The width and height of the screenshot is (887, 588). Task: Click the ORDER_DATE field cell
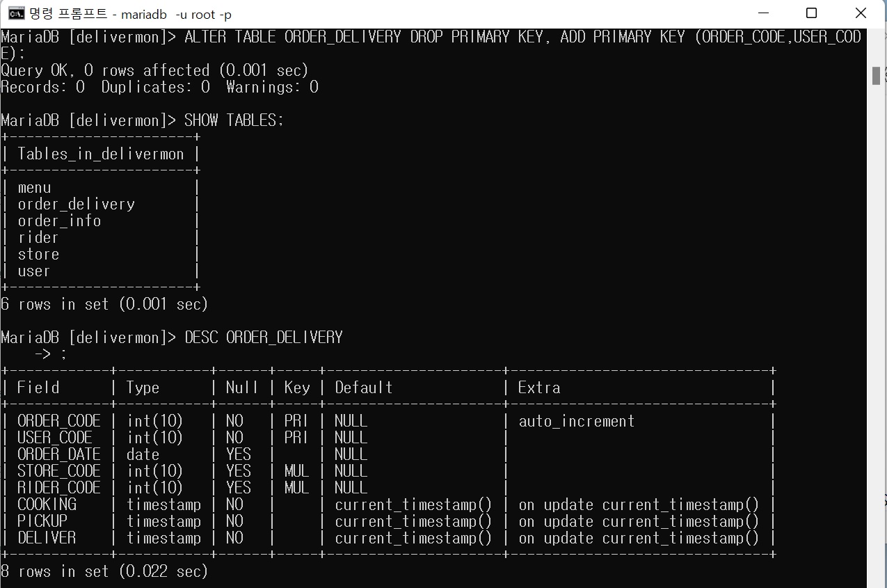coord(59,454)
